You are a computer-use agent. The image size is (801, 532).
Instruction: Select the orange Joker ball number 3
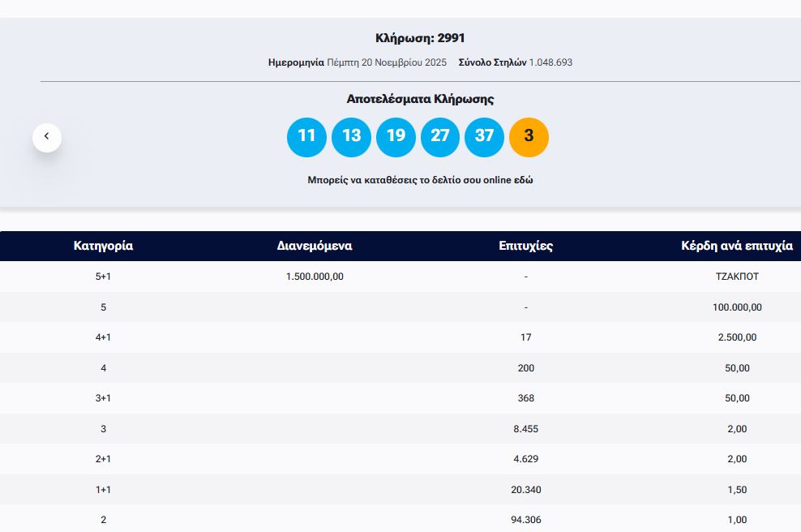(529, 137)
